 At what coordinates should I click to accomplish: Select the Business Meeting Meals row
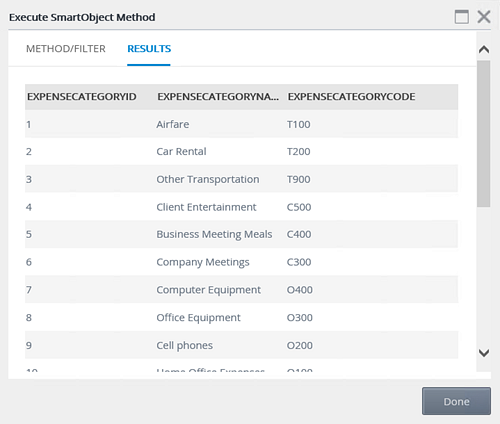click(241, 234)
